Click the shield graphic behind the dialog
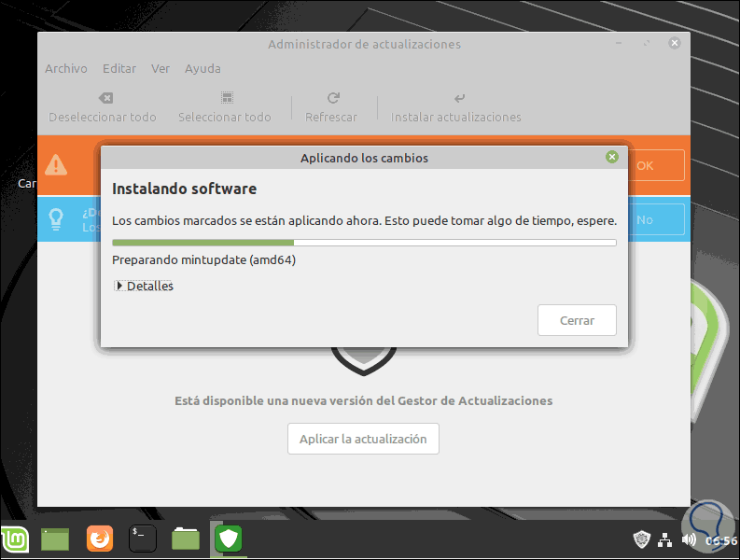 tap(363, 361)
